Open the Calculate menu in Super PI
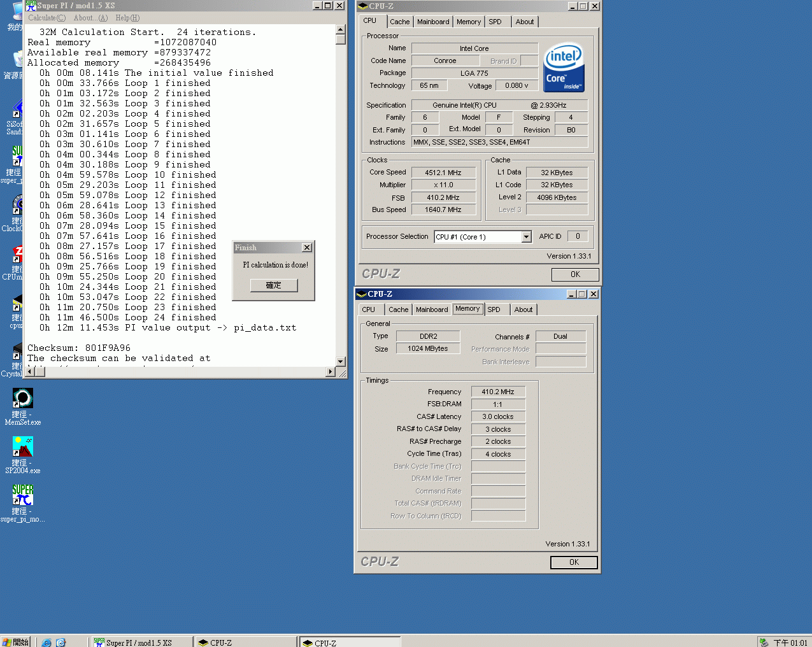 pos(46,17)
